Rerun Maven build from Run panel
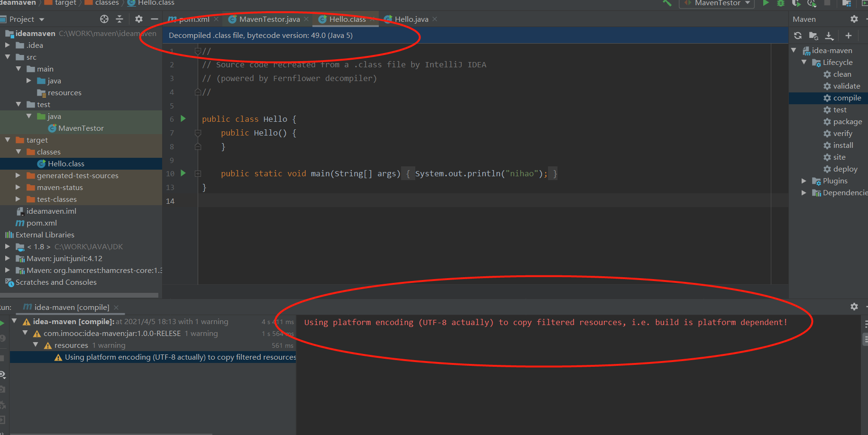 pos(1,323)
